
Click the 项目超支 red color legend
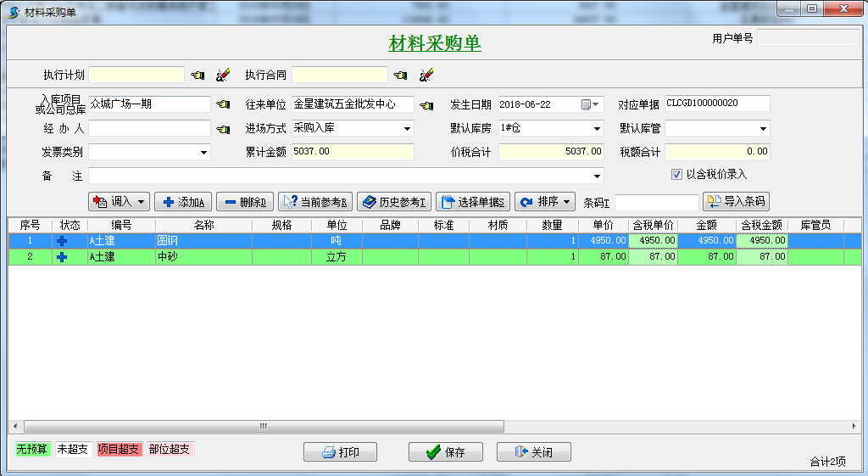118,450
